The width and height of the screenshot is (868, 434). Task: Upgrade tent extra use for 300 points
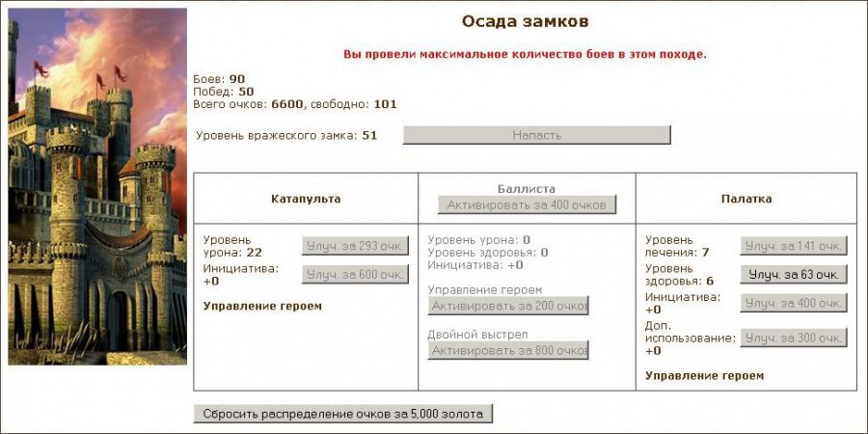coord(794,338)
